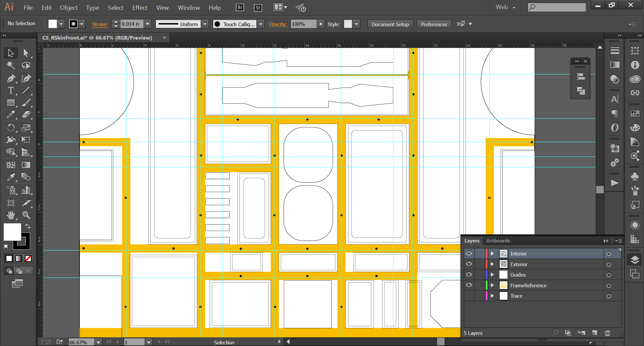Open Adobe Bridge from the Br icon

pos(240,7)
